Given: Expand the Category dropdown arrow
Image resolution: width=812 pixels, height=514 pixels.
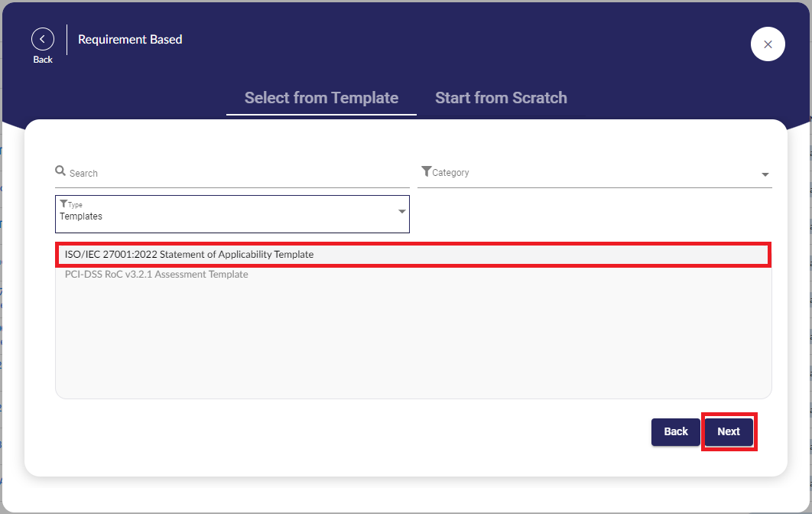Looking at the screenshot, I should click(x=765, y=175).
